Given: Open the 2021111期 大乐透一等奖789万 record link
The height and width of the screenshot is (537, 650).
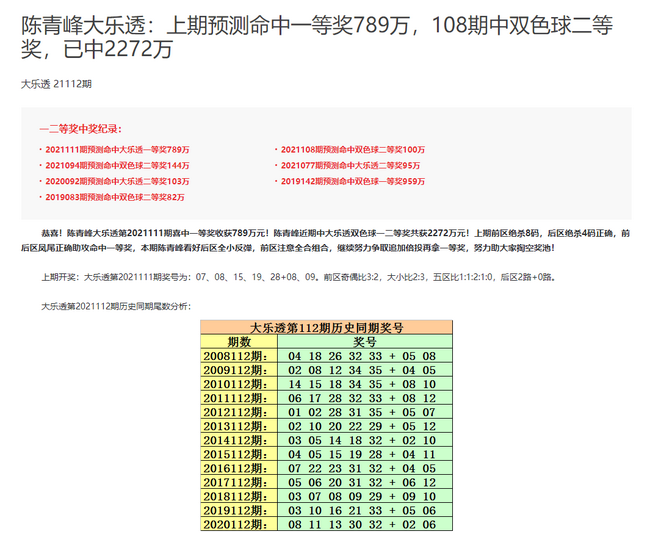Looking at the screenshot, I should point(116,149).
